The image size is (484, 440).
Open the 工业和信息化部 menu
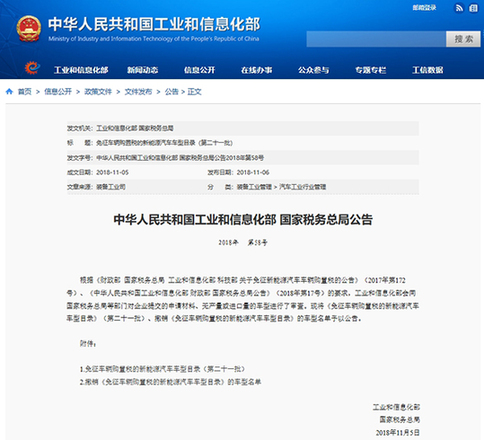[81, 70]
